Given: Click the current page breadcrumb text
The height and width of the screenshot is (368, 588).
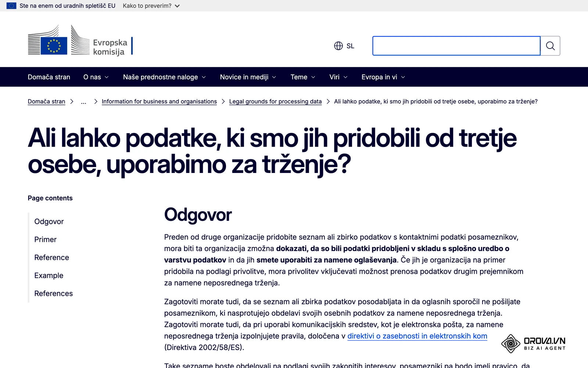Looking at the screenshot, I should [435, 102].
